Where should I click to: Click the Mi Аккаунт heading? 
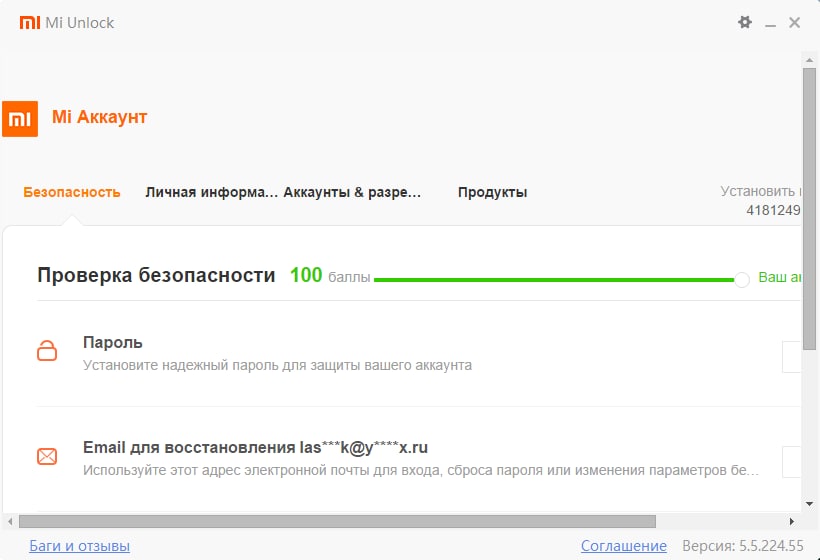(x=99, y=117)
